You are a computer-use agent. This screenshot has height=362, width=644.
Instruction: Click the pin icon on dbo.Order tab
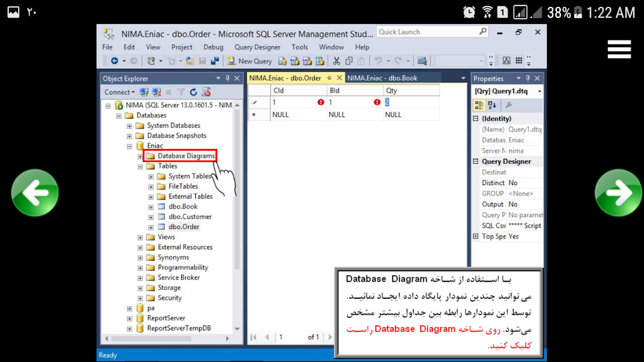point(329,78)
